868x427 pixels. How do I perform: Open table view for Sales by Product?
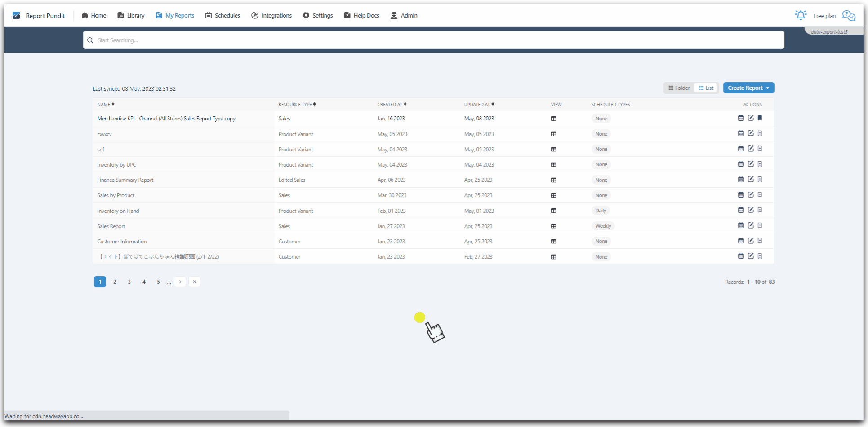click(553, 195)
